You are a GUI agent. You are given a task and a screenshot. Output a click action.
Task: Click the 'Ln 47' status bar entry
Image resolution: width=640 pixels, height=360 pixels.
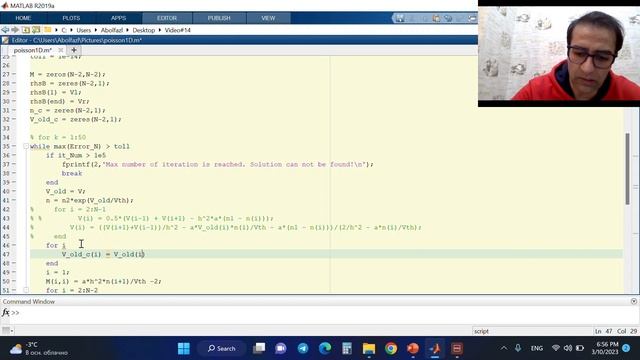pos(604,331)
